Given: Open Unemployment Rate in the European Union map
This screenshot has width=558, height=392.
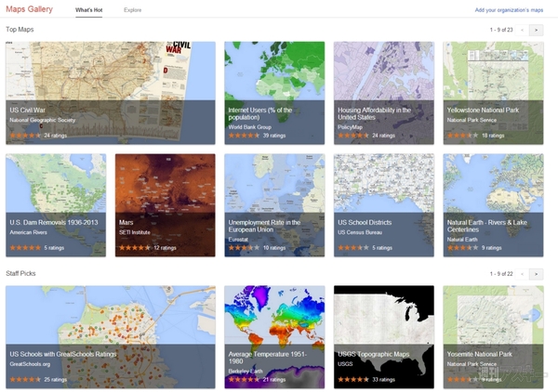Looking at the screenshot, I should click(x=274, y=205).
